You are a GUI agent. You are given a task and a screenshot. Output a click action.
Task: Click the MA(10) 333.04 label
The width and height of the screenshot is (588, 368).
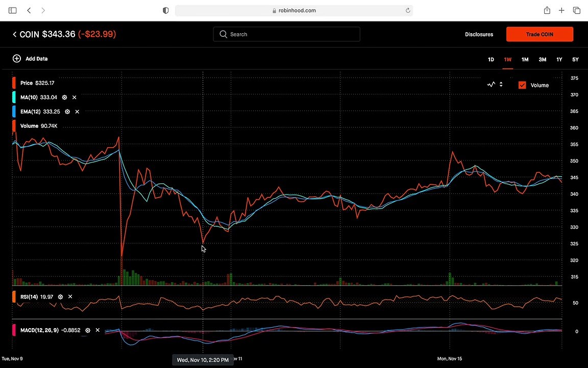click(x=39, y=97)
